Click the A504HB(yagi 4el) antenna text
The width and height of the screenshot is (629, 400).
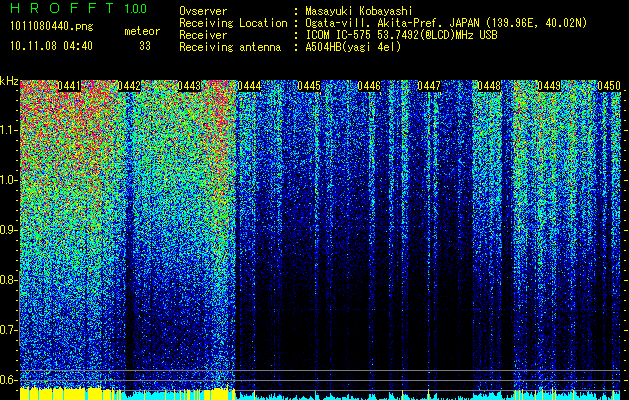(353, 47)
